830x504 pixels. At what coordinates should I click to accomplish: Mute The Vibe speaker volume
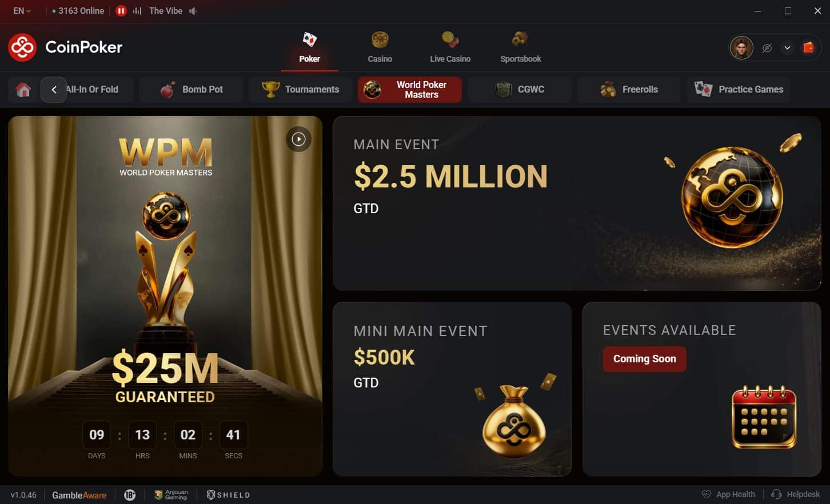(193, 11)
